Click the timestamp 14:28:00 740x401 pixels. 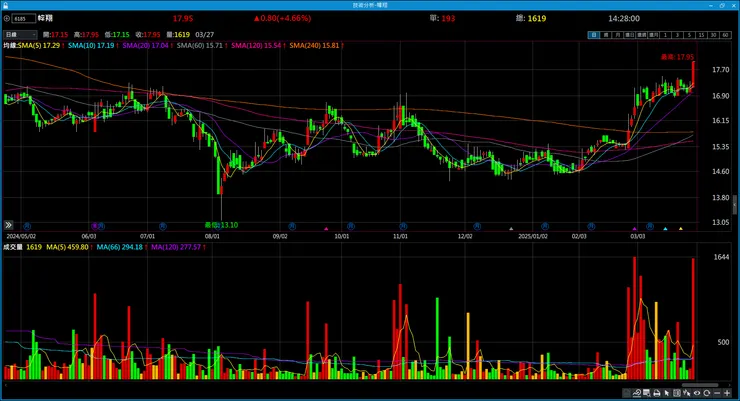click(x=624, y=18)
